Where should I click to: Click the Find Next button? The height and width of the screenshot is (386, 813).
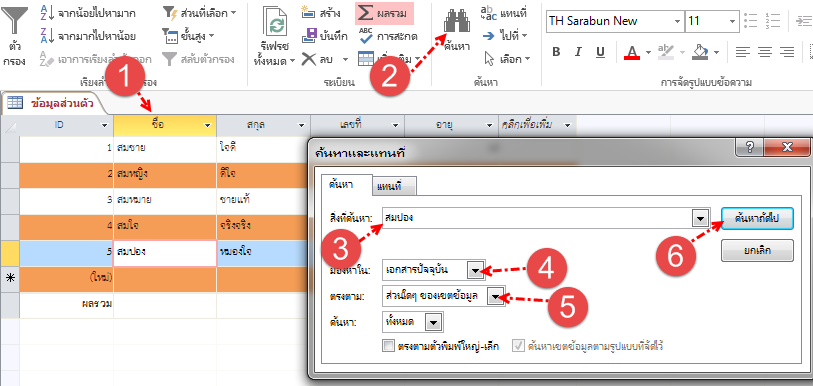757,218
